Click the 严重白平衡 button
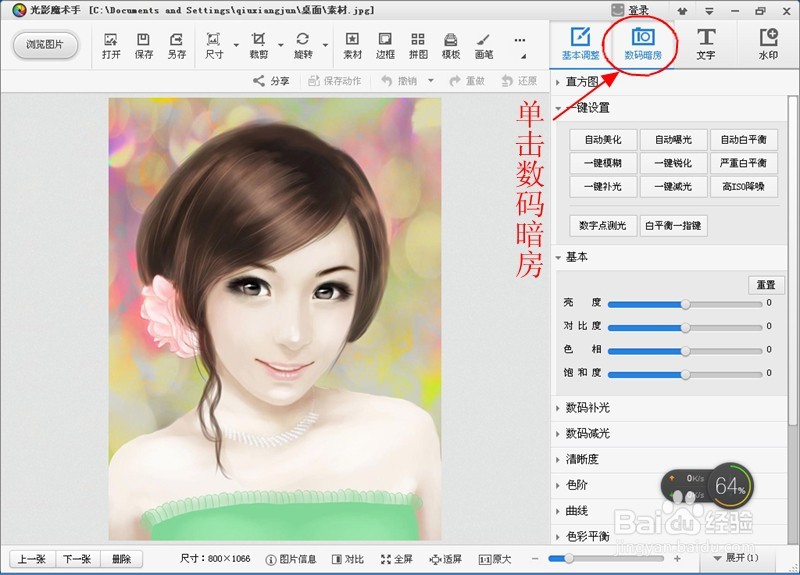 tap(744, 163)
